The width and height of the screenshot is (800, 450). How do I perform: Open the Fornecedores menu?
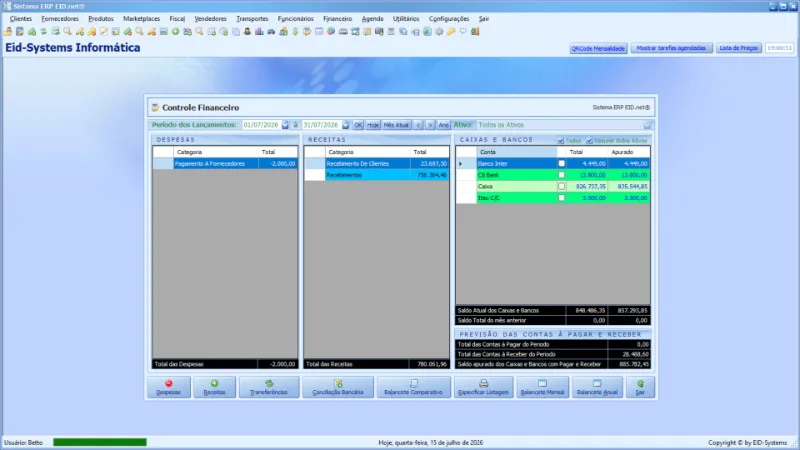tap(60, 19)
